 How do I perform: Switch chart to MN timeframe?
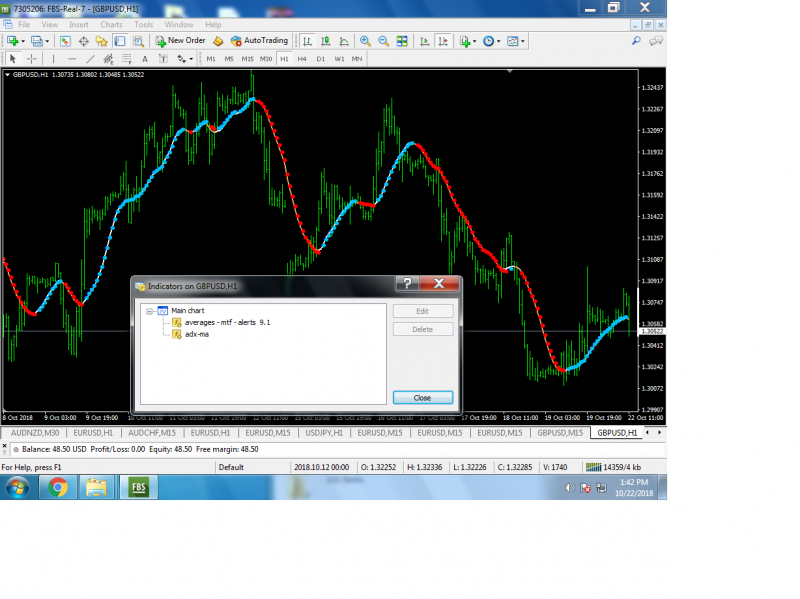click(357, 59)
